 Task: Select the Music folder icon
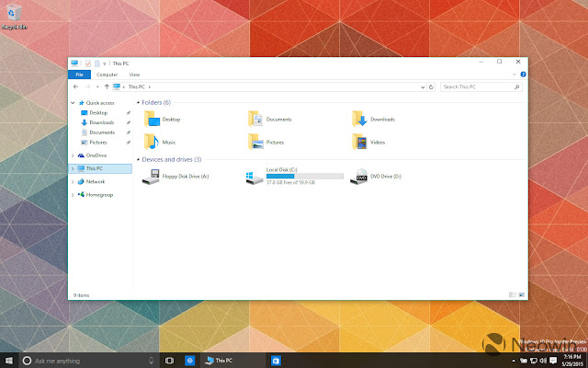coord(152,142)
